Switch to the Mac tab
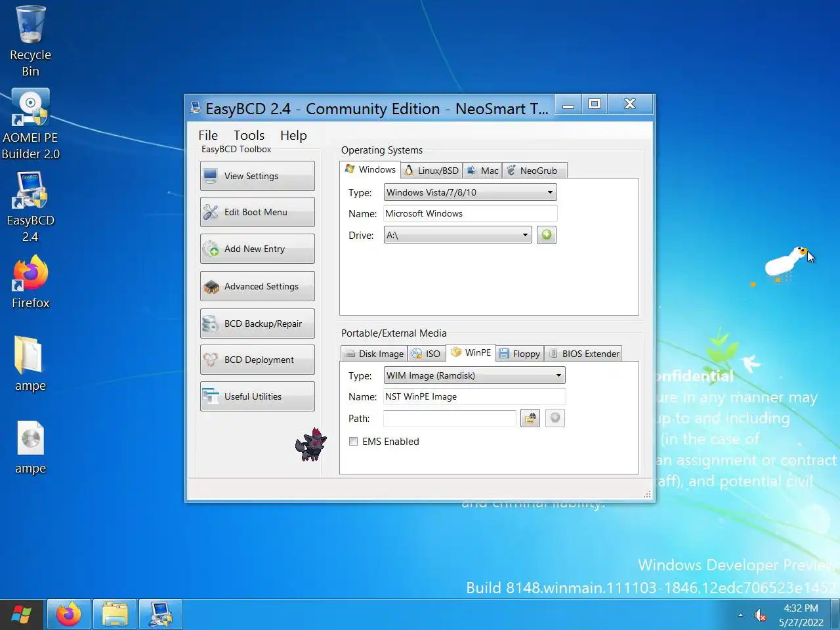 [482, 171]
